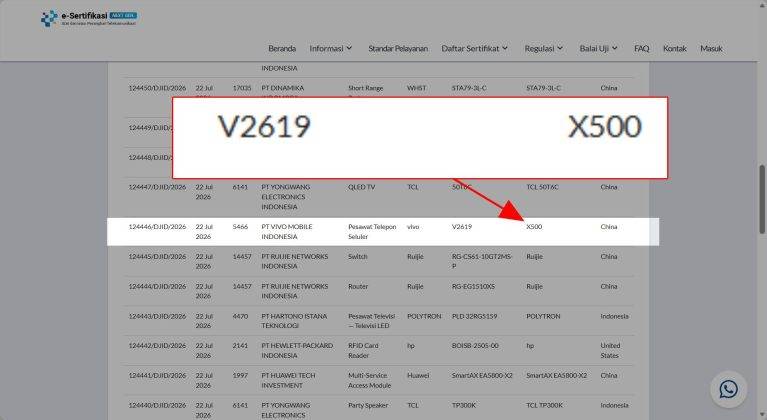Click the TCL TP300K cell
This screenshot has width=767, height=420.
pyautogui.click(x=544, y=405)
